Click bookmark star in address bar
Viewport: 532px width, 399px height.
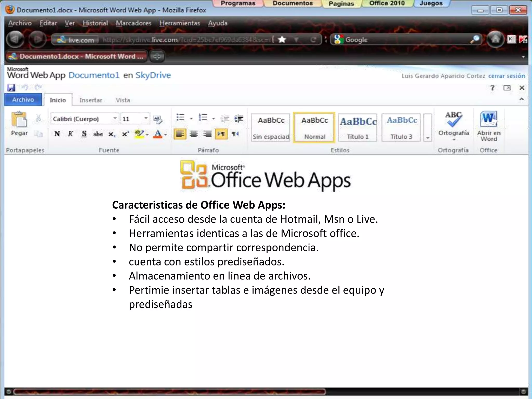click(x=282, y=40)
